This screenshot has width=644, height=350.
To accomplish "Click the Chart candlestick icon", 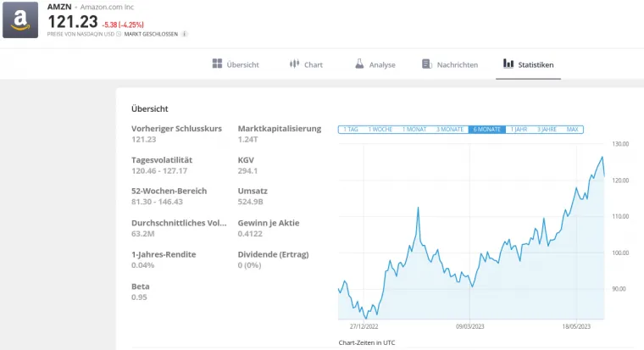I will (294, 64).
